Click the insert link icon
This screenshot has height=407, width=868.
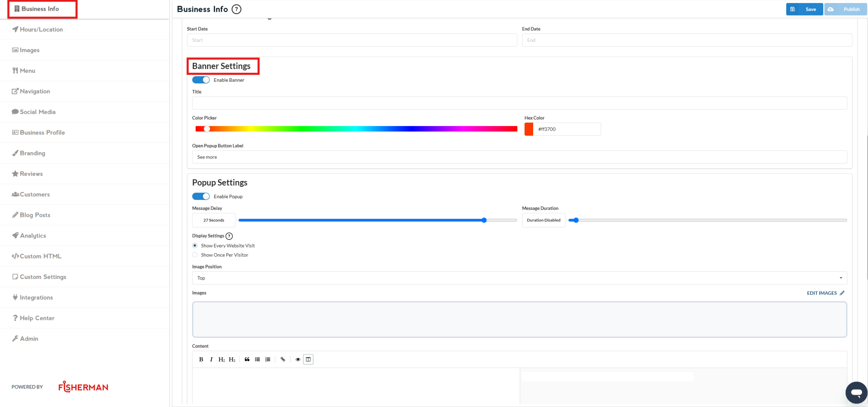click(283, 359)
